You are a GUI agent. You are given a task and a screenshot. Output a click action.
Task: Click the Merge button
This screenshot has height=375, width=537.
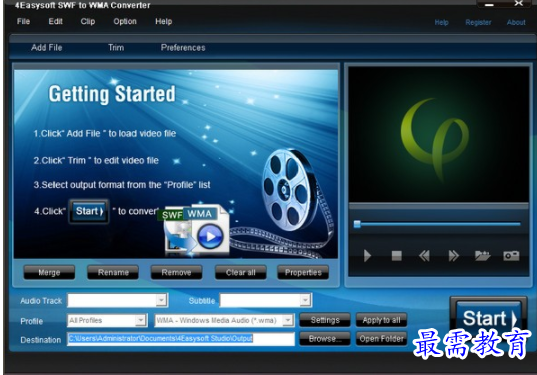tap(49, 273)
